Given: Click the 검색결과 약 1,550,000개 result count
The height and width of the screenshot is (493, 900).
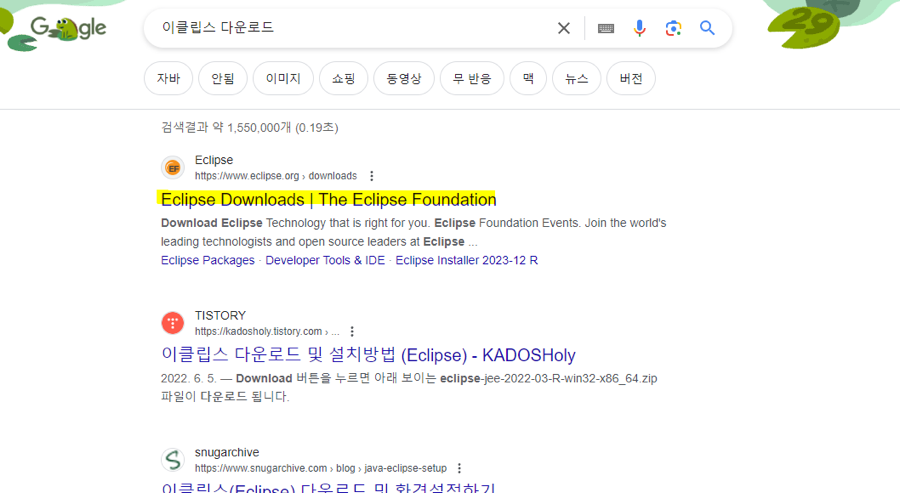Looking at the screenshot, I should point(250,127).
